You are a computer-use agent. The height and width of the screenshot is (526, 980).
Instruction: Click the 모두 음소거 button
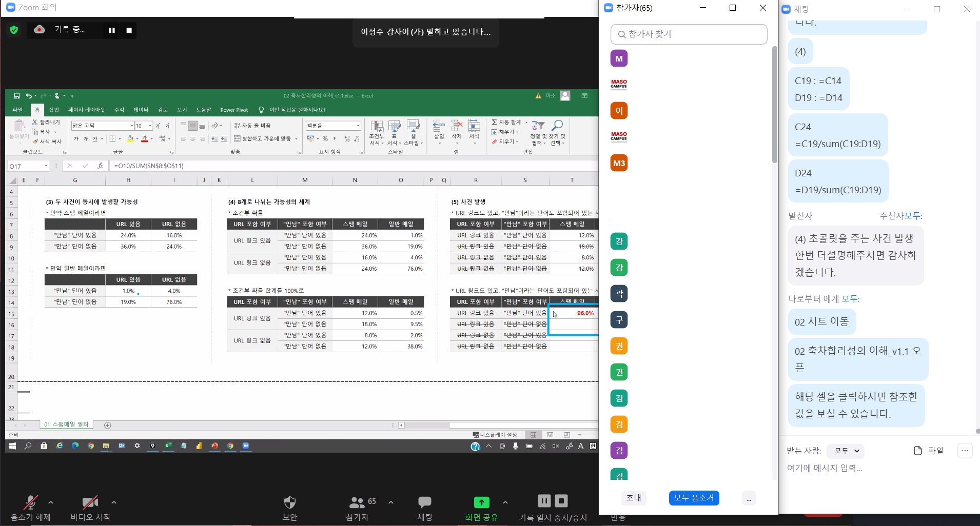[694, 498]
